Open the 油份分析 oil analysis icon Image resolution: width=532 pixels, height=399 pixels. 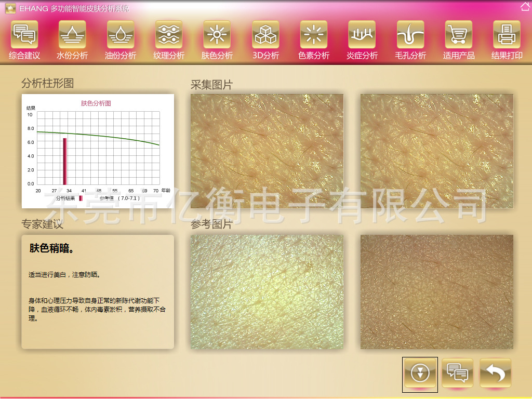[x=121, y=35]
